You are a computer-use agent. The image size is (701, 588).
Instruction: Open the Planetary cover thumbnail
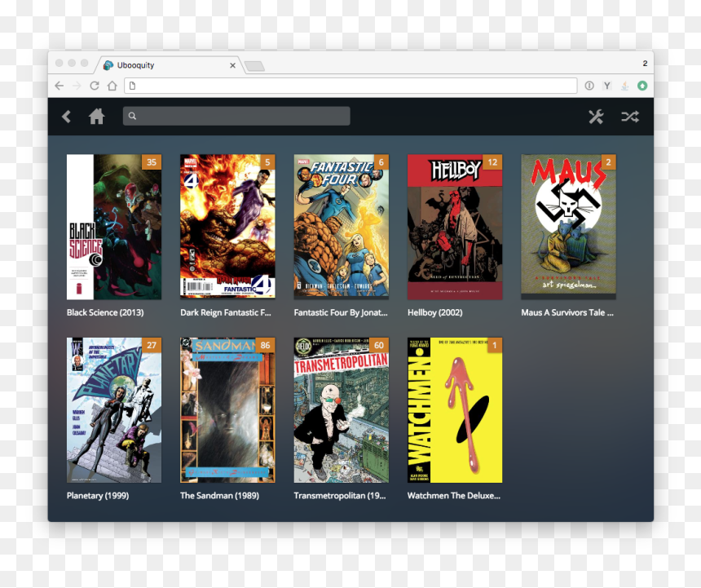tap(114, 410)
